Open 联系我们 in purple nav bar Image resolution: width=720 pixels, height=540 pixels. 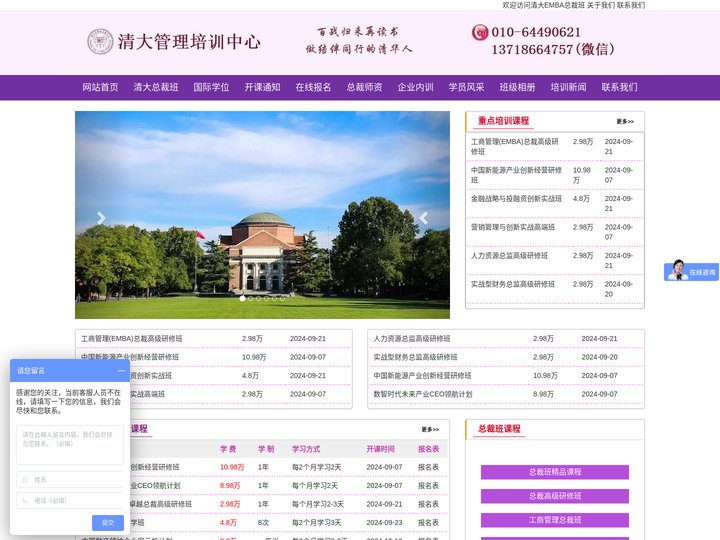click(619, 87)
